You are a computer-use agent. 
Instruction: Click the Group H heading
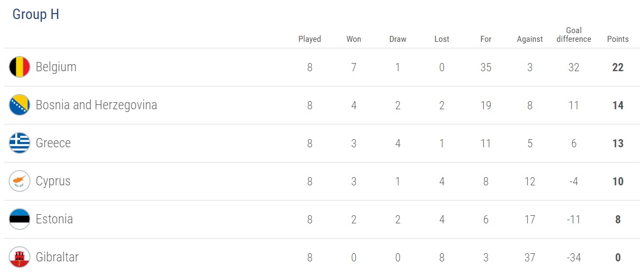point(36,15)
